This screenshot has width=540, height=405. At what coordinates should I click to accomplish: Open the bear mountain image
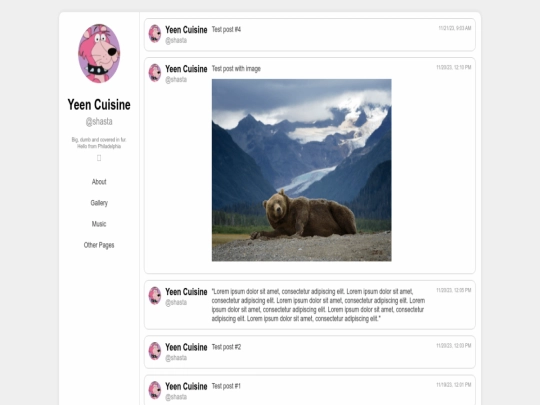pyautogui.click(x=301, y=170)
